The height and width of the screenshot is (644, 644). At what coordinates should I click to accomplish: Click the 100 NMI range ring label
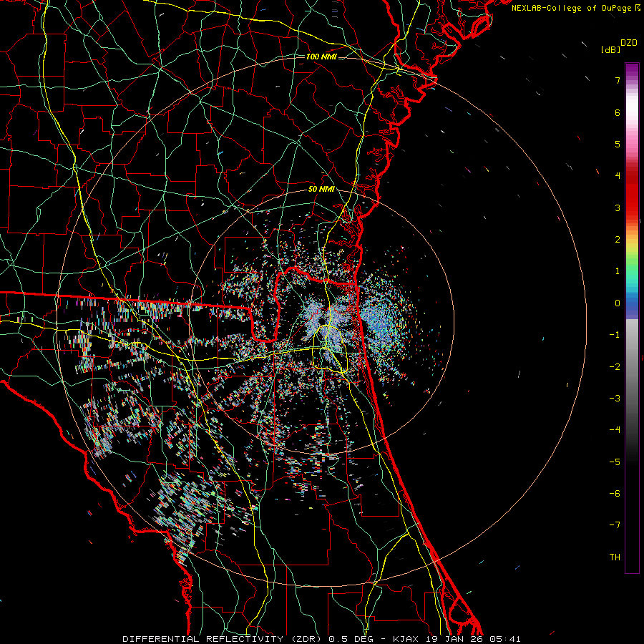(321, 57)
